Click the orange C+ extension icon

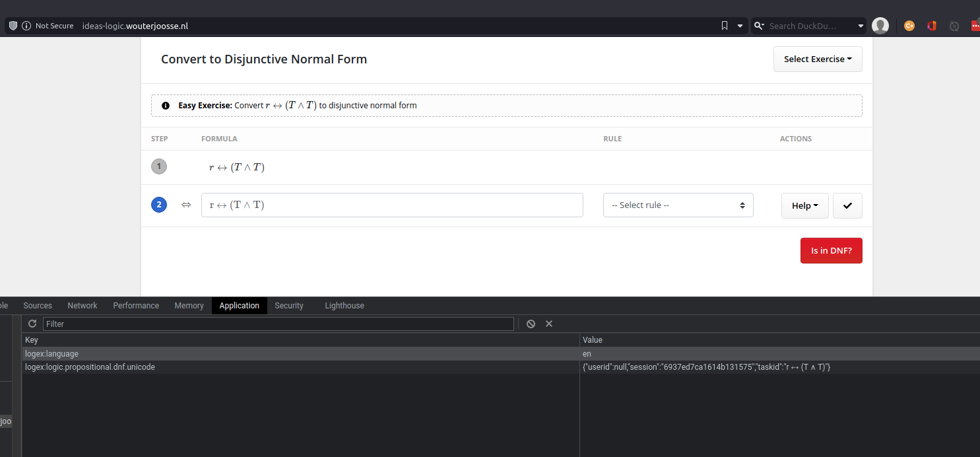coord(909,24)
